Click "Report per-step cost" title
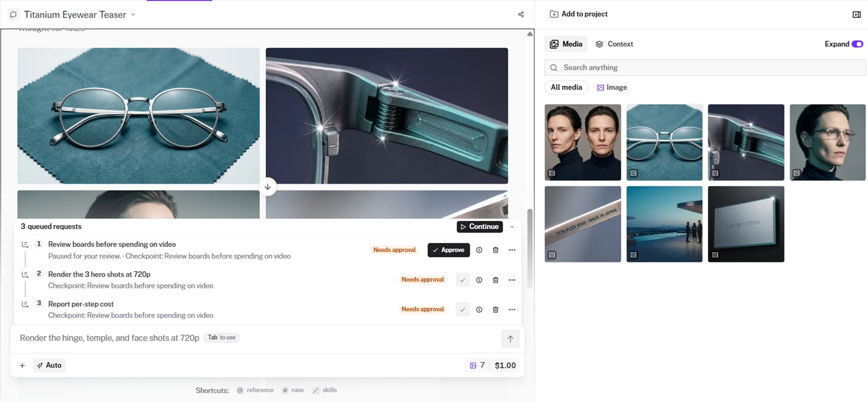 (x=81, y=304)
